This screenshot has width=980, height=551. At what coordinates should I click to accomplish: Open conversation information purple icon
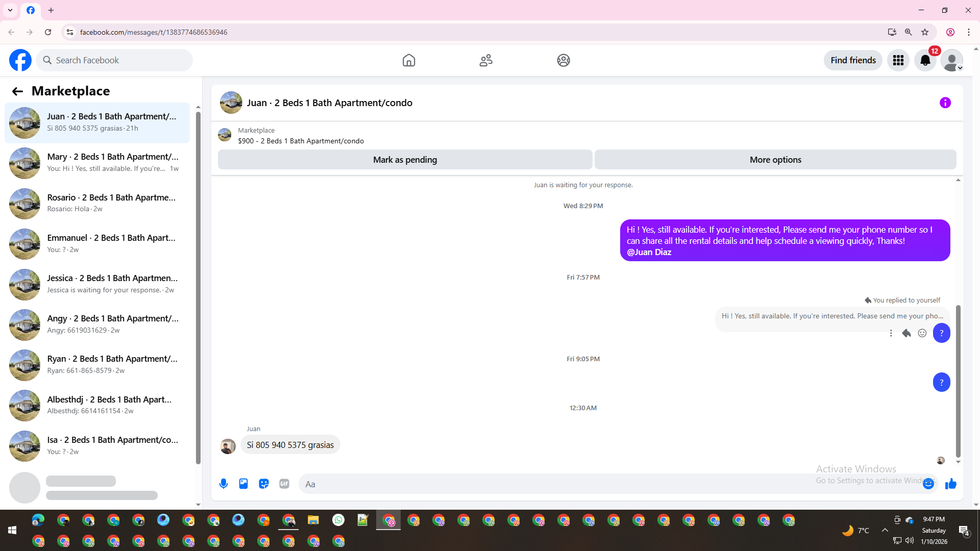pyautogui.click(x=945, y=103)
